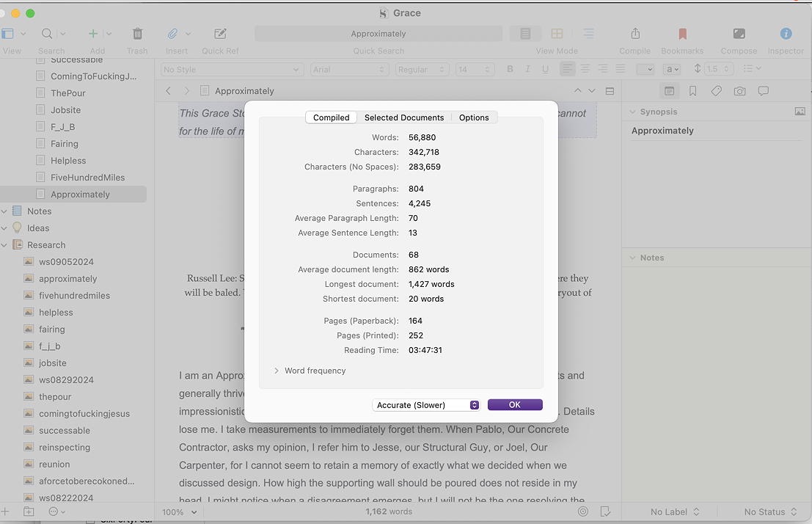Expand Word frequency section
Image resolution: width=812 pixels, height=524 pixels.
coord(277,371)
